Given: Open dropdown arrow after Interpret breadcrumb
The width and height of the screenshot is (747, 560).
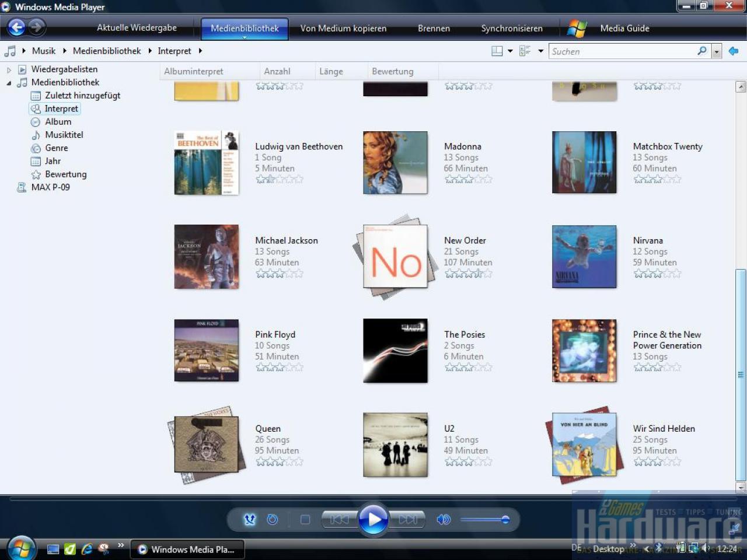Looking at the screenshot, I should (200, 51).
